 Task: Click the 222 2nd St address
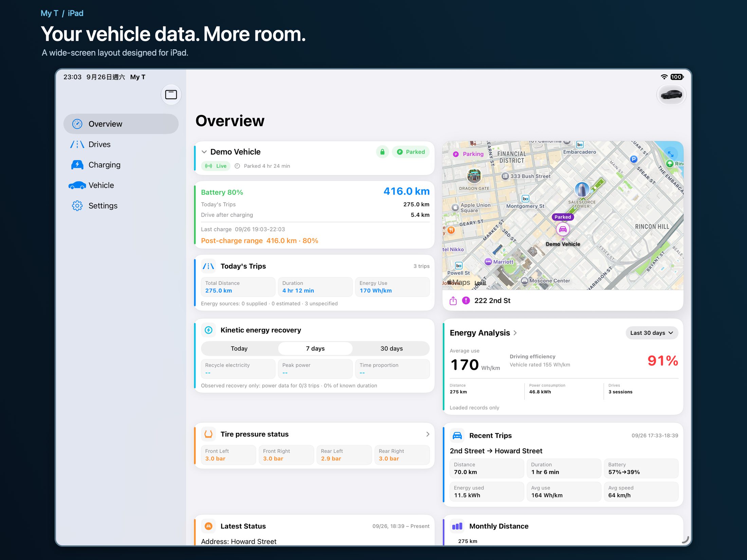[492, 301]
